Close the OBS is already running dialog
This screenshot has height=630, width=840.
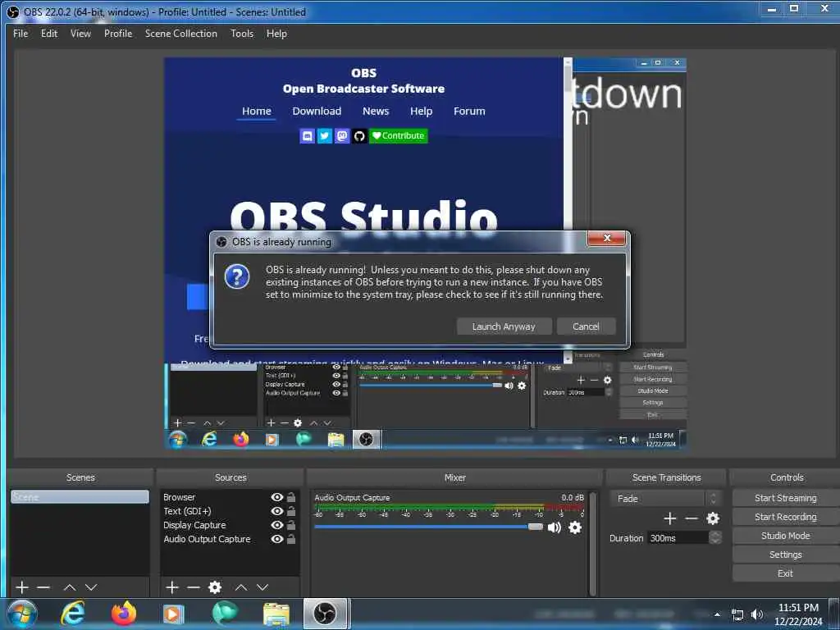pyautogui.click(x=606, y=239)
